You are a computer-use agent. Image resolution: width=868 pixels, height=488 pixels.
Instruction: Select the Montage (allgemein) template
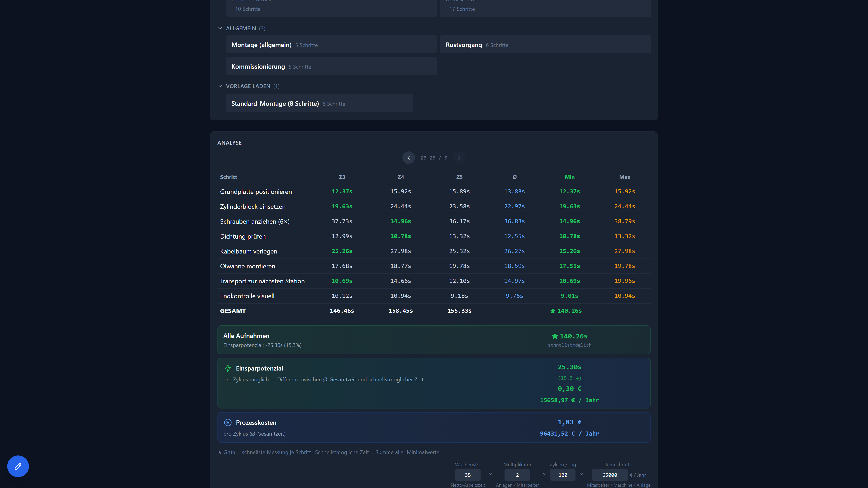tap(331, 45)
